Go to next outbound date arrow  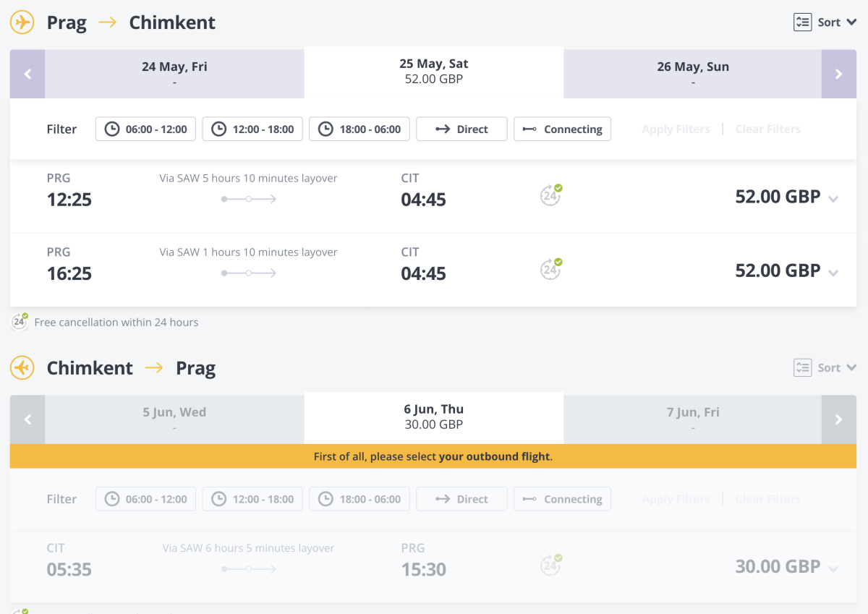(x=838, y=74)
